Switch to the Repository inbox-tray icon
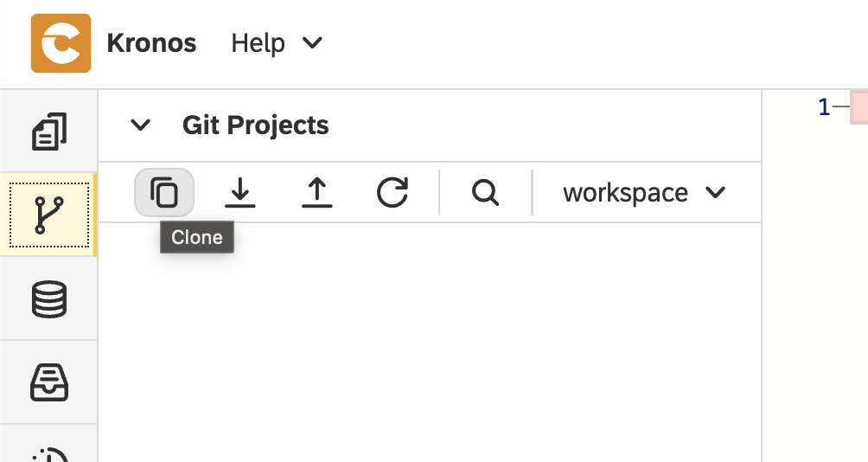868x462 pixels. click(x=49, y=382)
